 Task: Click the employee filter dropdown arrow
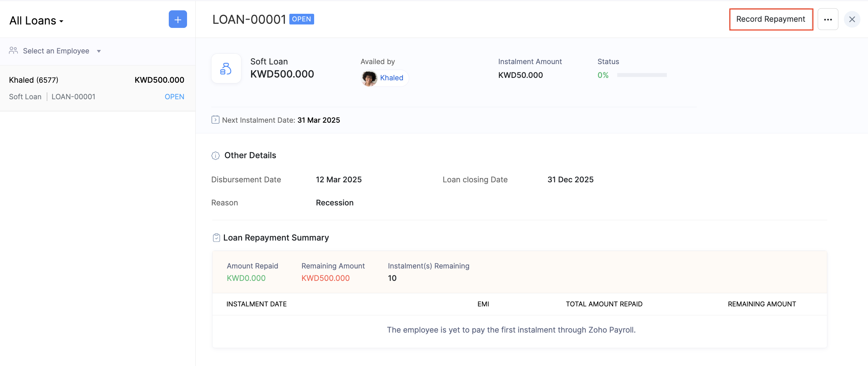[x=99, y=51]
